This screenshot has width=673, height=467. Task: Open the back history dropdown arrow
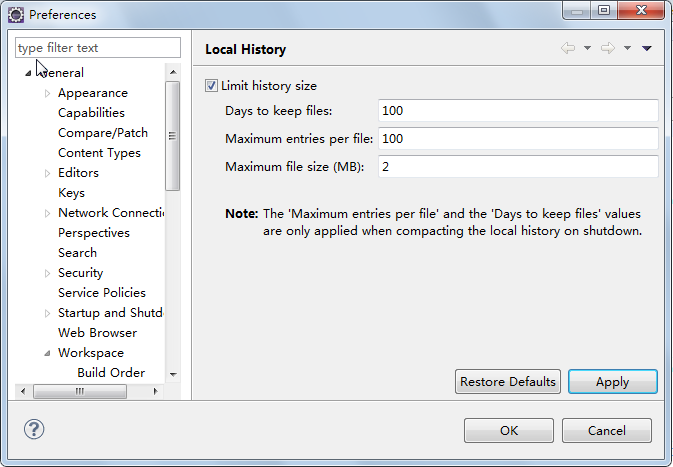coord(587,48)
